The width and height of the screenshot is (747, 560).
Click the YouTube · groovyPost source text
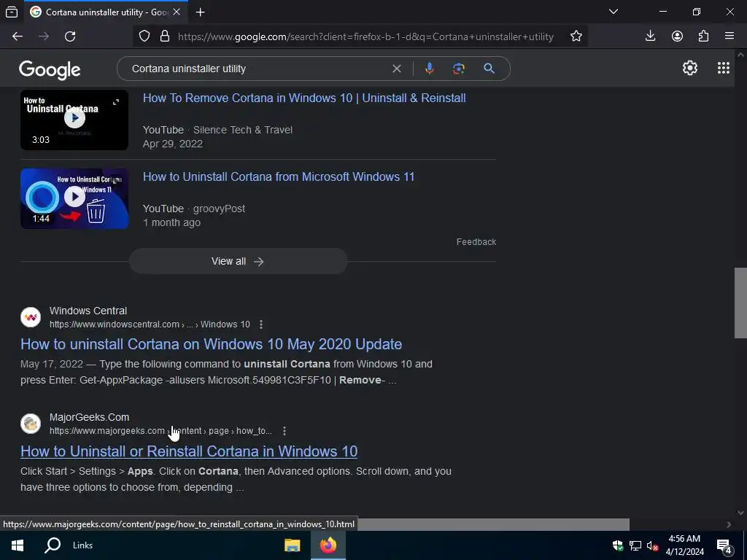point(194,209)
